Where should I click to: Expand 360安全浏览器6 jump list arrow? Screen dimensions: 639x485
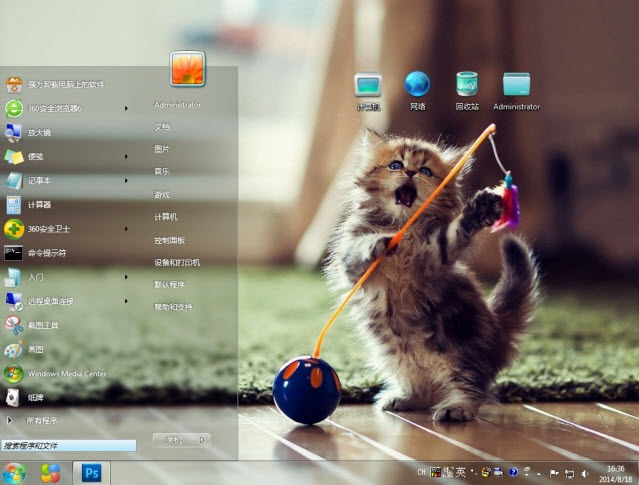coord(126,108)
